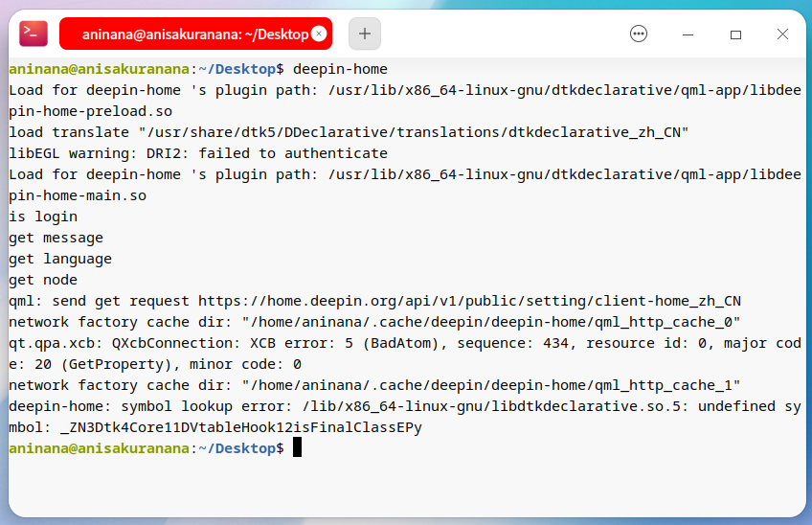Open the three-dot main menu
812x525 pixels.
(x=639, y=34)
